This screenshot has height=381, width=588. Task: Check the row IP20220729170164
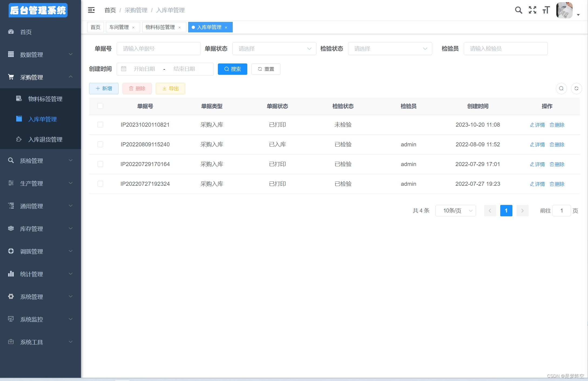[100, 164]
